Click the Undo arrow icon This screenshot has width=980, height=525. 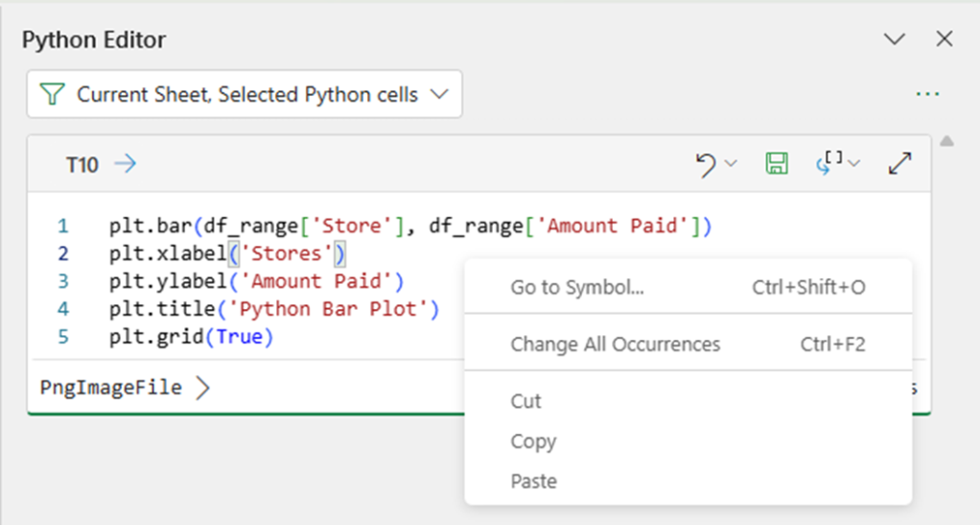[706, 165]
